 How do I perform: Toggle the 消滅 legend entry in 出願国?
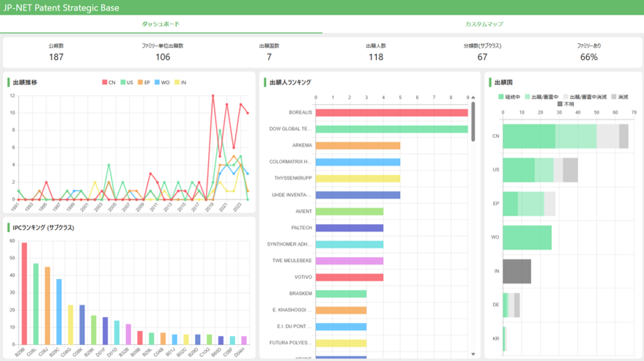tap(620, 97)
